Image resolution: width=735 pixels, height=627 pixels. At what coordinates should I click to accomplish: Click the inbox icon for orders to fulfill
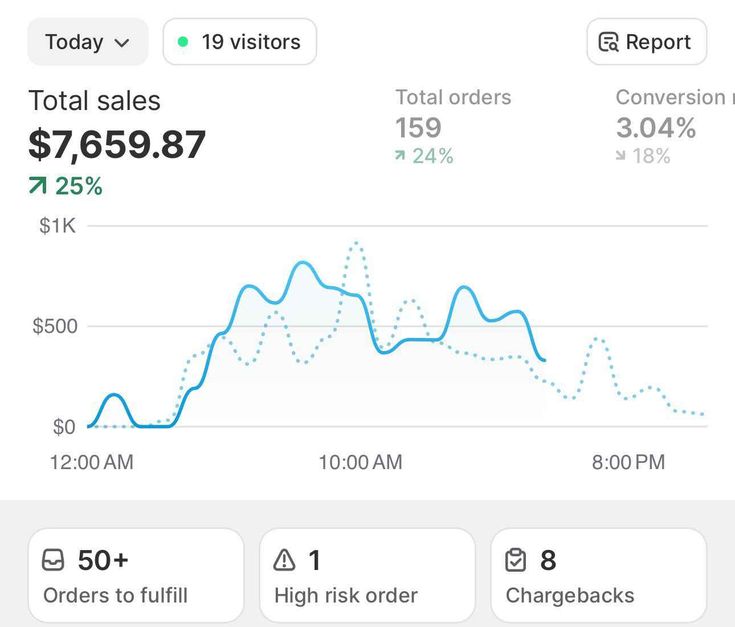(54, 560)
